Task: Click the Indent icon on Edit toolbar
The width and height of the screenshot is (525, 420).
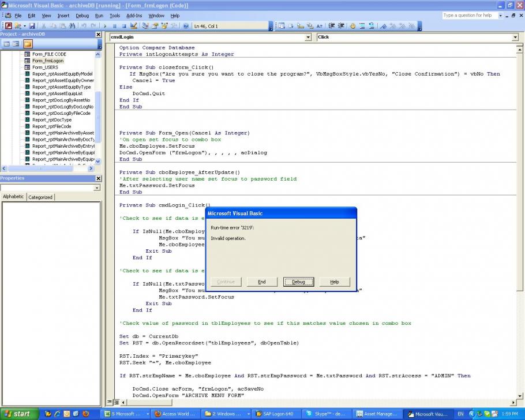Action: tap(332, 26)
